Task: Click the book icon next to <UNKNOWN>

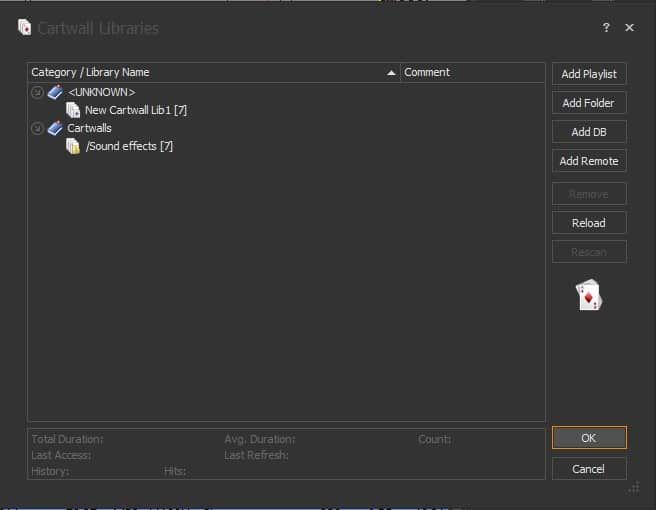Action: 55,92
